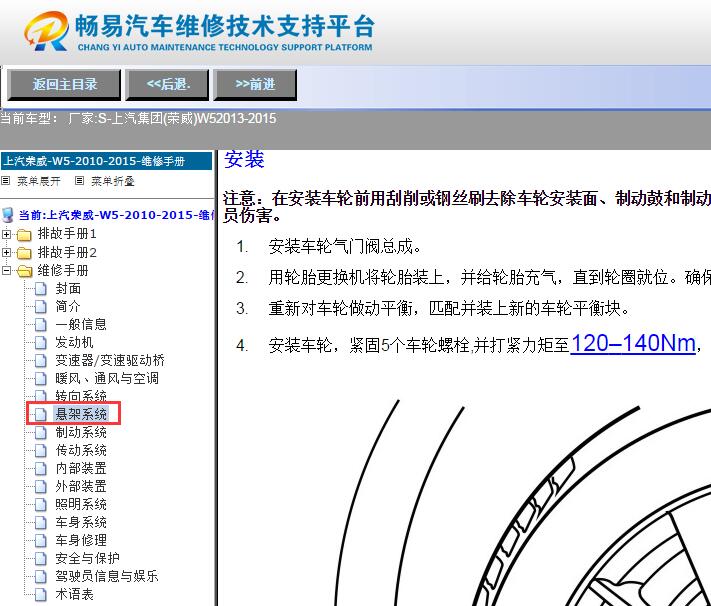Open the 变速器/变速驱动桥 page
Screen dimensions: 711x606
pos(110,360)
